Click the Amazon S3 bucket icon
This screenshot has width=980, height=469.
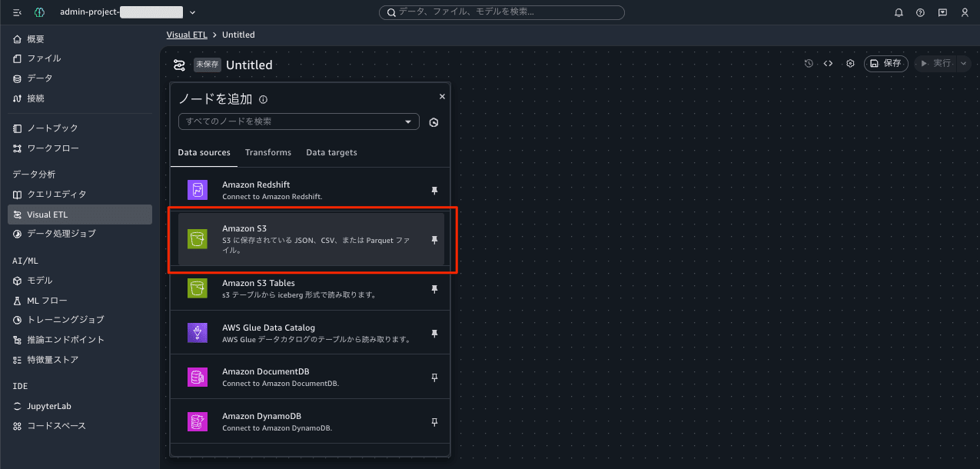[198, 239]
